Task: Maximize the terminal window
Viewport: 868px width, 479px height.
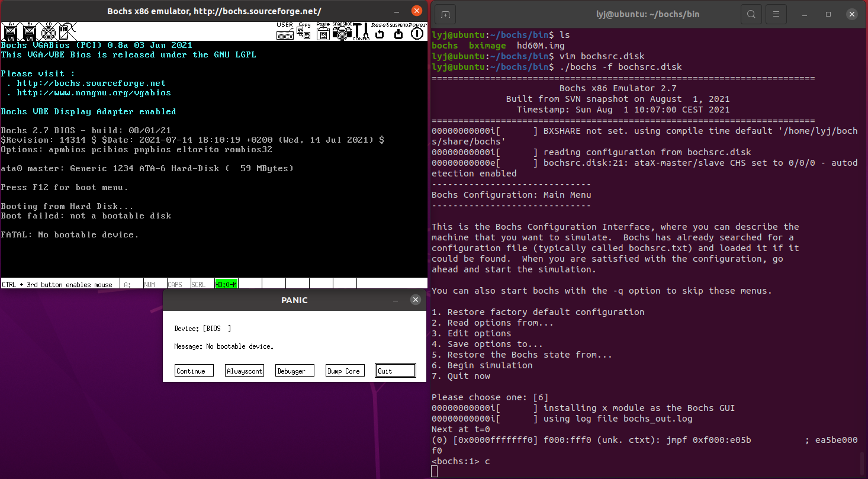Action: (828, 14)
